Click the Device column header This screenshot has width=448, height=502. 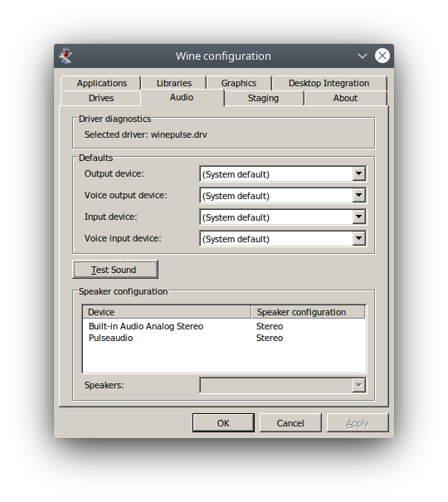[167, 312]
